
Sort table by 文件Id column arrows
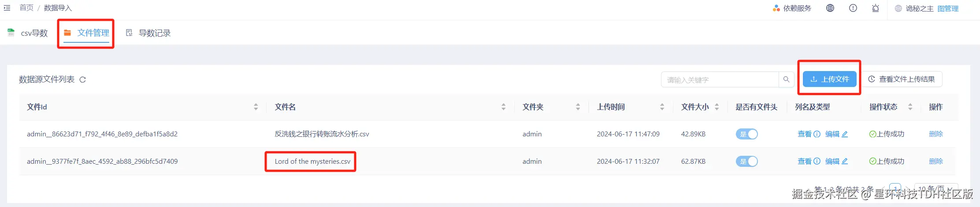[x=256, y=107]
